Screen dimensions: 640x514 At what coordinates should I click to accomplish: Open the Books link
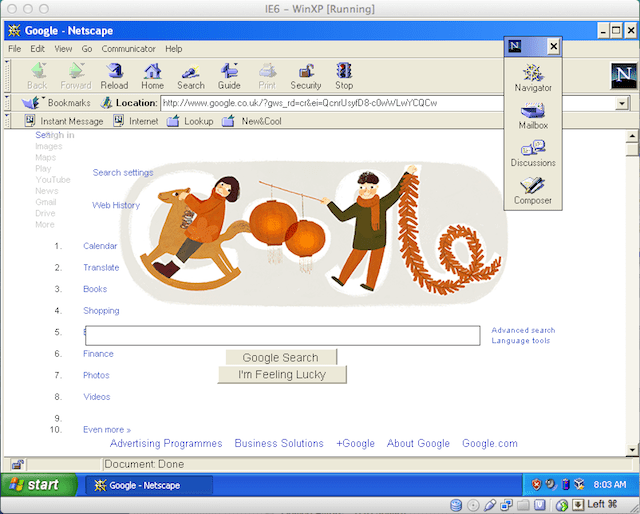point(95,289)
